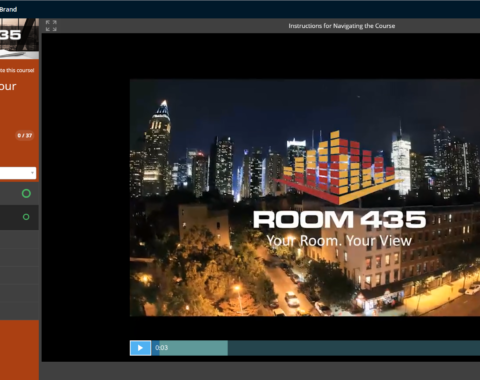This screenshot has height=380, width=480.
Task: Toggle the smaller green circle on highlighted lesson
Action: (26, 217)
